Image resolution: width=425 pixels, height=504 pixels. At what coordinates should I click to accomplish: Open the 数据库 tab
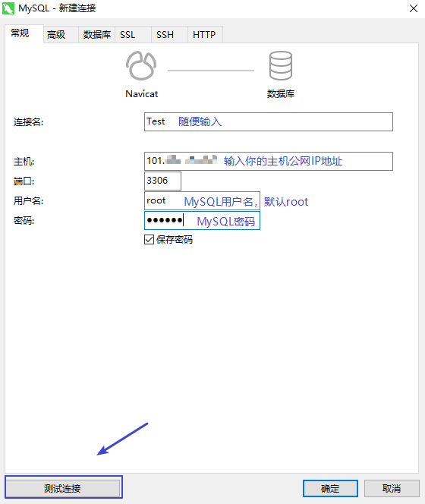click(x=97, y=34)
